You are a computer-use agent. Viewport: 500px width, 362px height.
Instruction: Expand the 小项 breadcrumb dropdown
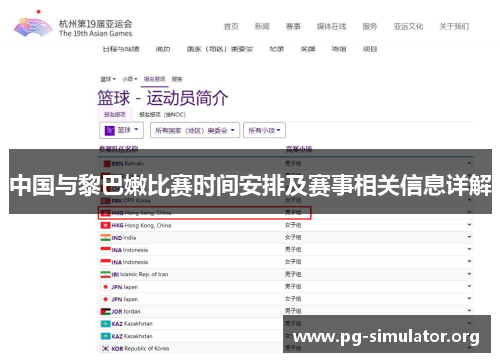tap(130, 79)
